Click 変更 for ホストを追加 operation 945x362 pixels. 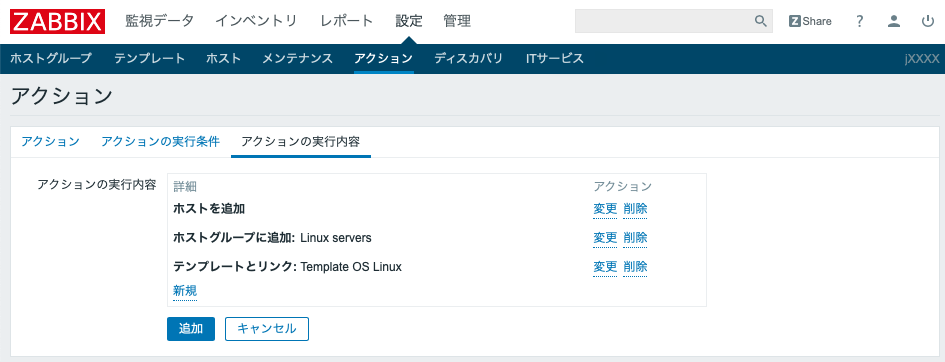click(605, 209)
